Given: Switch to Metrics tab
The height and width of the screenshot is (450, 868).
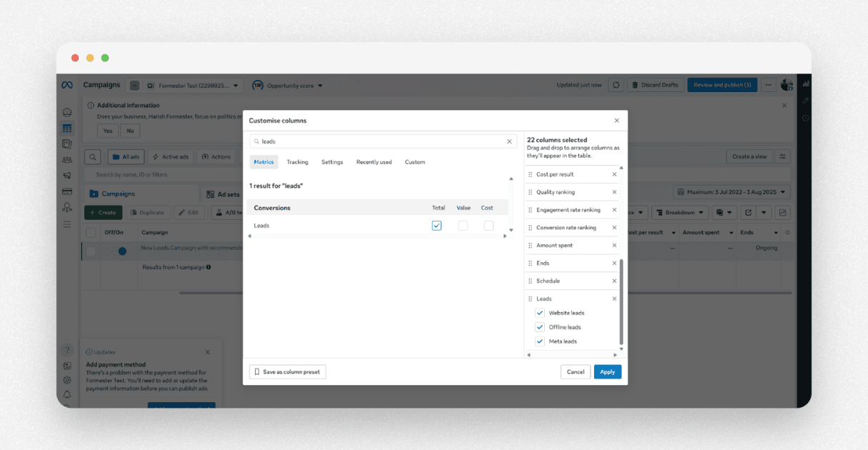Looking at the screenshot, I should point(264,162).
